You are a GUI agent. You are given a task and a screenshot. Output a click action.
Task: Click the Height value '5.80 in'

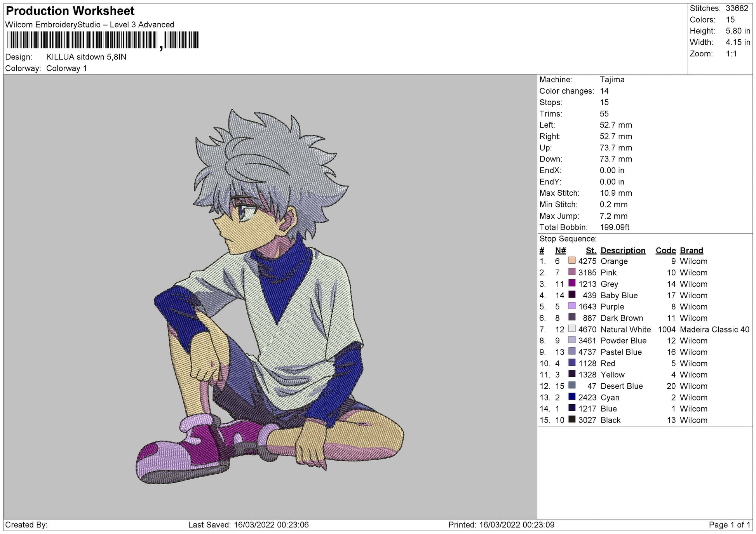pos(738,31)
